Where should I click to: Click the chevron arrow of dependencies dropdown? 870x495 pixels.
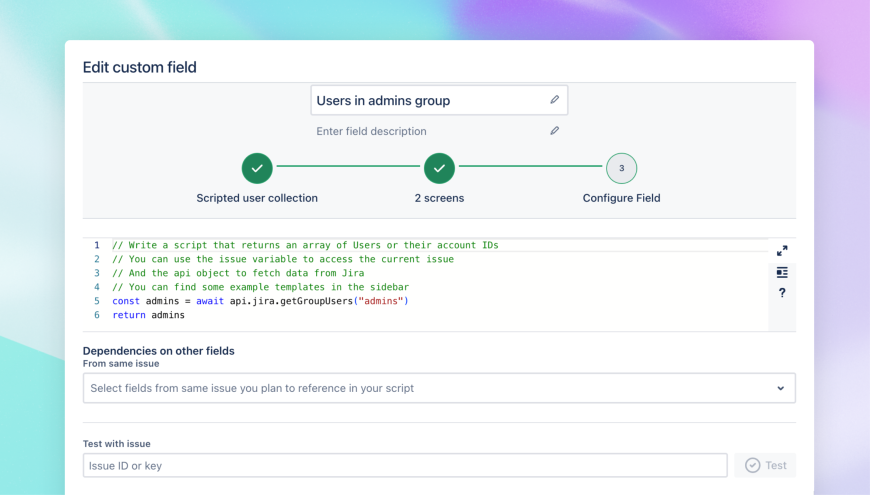(x=780, y=388)
